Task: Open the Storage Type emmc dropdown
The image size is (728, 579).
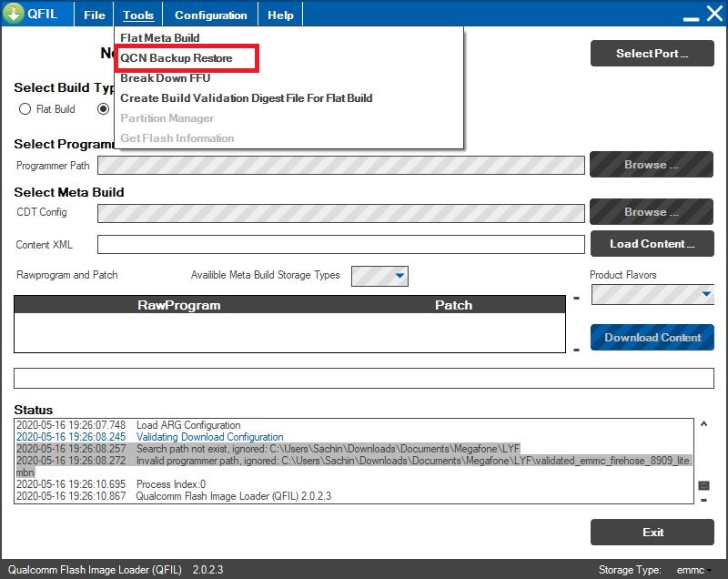Action: coord(693,570)
